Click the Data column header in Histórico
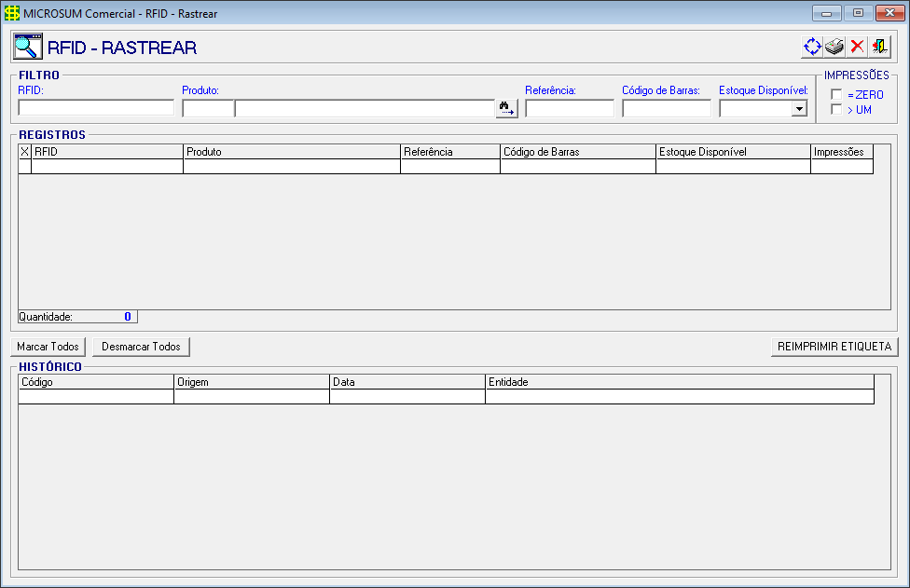The width and height of the screenshot is (910, 588). 407,382
